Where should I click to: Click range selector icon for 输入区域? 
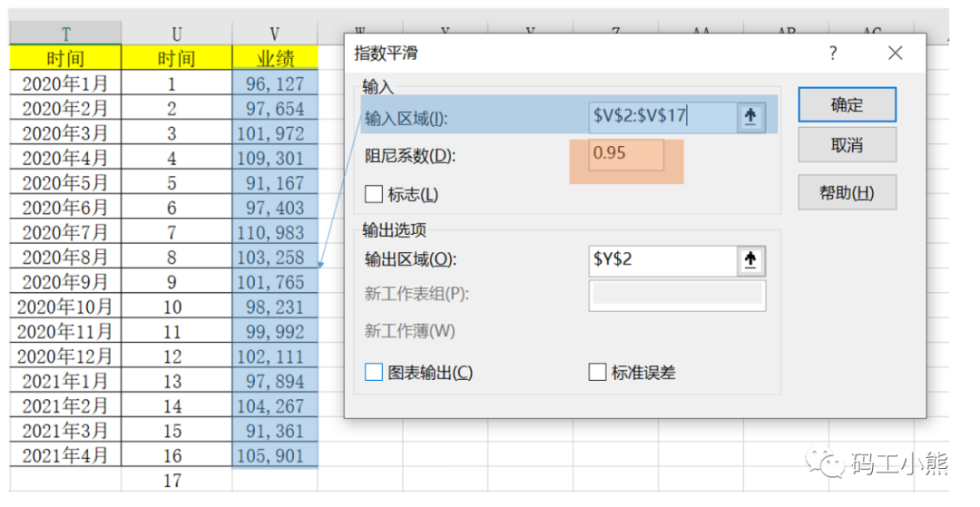pos(750,116)
